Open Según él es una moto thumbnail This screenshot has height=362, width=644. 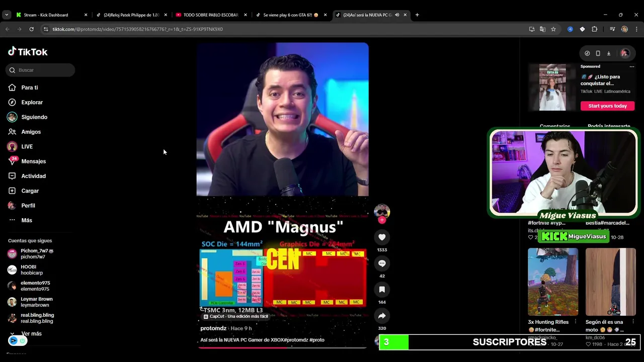point(610,282)
